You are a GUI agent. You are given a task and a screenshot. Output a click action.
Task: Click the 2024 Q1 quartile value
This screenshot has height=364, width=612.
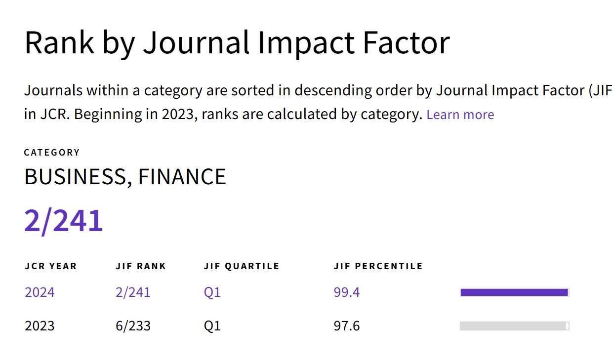212,292
